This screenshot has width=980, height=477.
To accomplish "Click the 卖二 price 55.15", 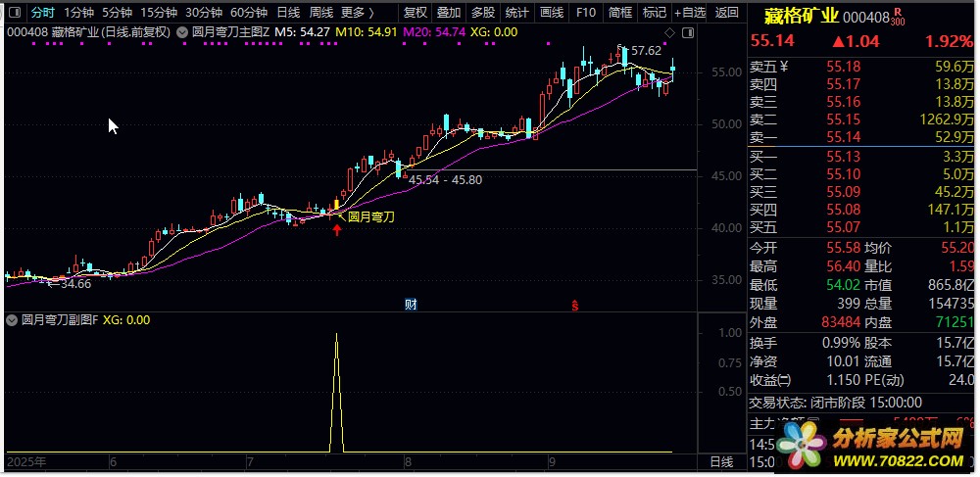I will 844,119.
